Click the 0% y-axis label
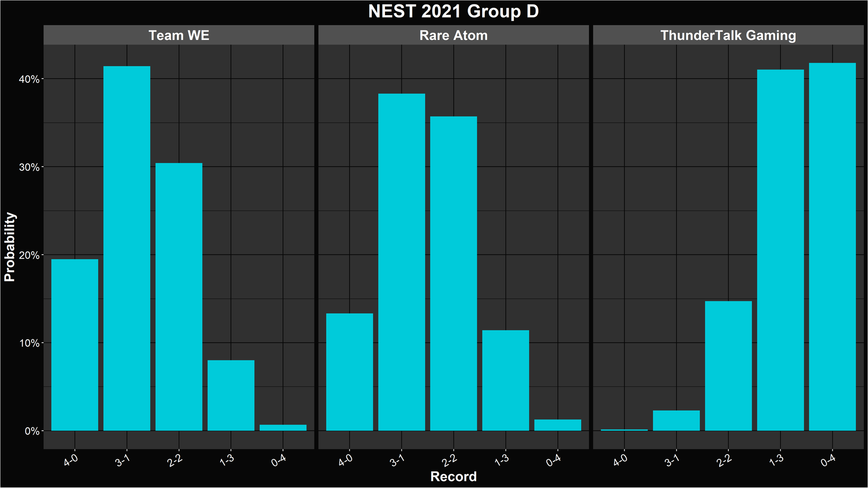This screenshot has height=488, width=868. [x=32, y=431]
